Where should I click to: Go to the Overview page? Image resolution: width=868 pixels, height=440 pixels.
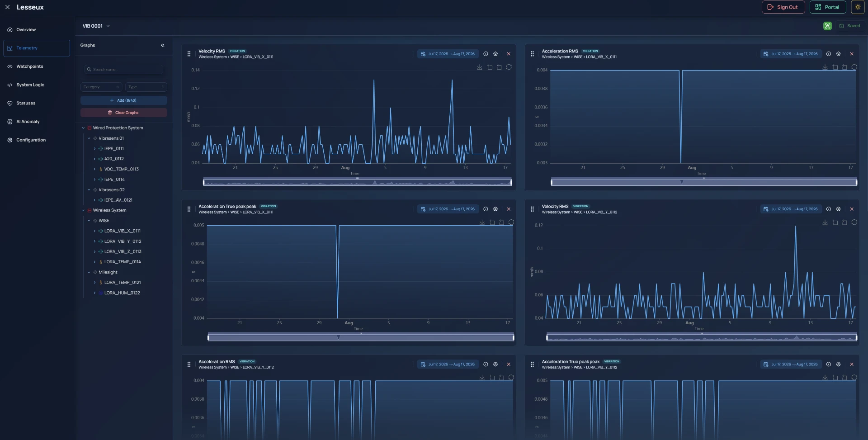pyautogui.click(x=37, y=30)
